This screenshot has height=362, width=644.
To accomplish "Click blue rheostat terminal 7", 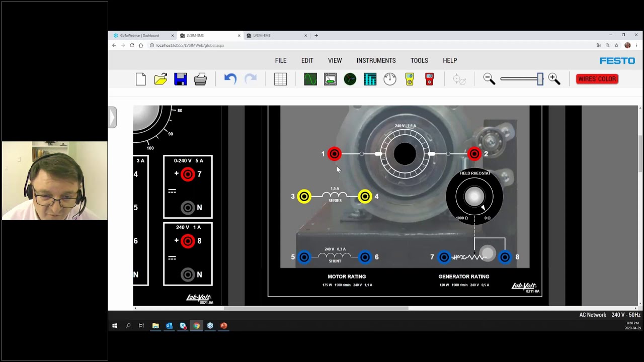I will (444, 257).
